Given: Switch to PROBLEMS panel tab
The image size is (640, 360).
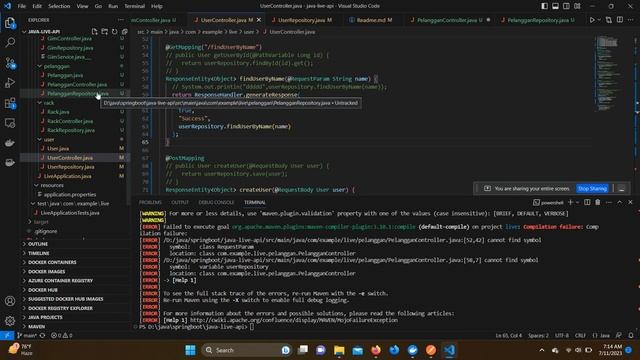Looking at the screenshot, I should [150, 202].
